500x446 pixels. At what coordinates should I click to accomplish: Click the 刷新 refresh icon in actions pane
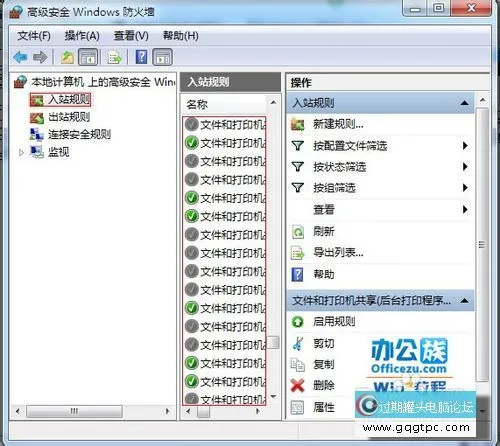tap(298, 232)
